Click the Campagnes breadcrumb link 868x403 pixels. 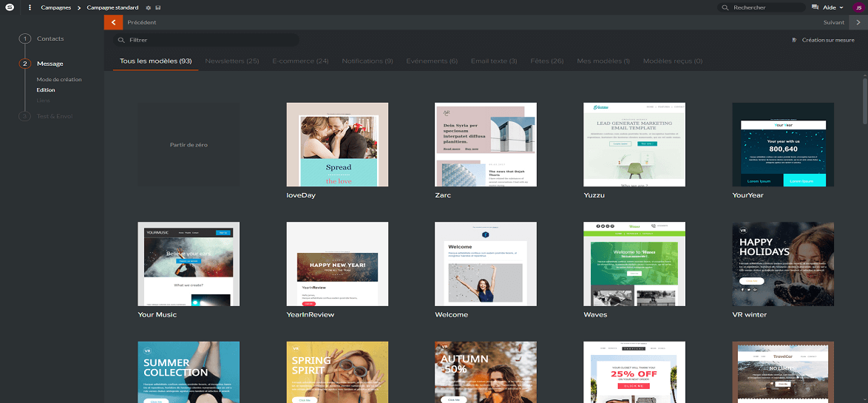click(x=56, y=7)
